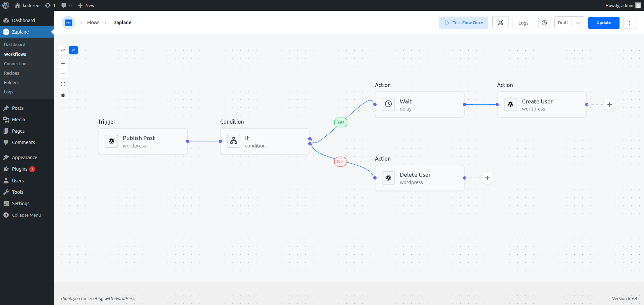The height and width of the screenshot is (305, 644).
Task: Open Posts in the admin sidebar
Action: tap(27, 108)
